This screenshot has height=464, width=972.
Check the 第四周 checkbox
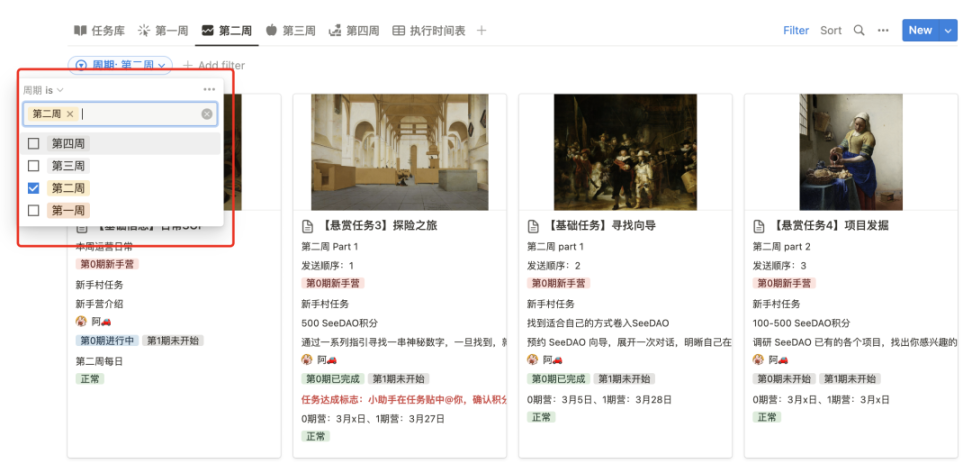pyautogui.click(x=33, y=144)
